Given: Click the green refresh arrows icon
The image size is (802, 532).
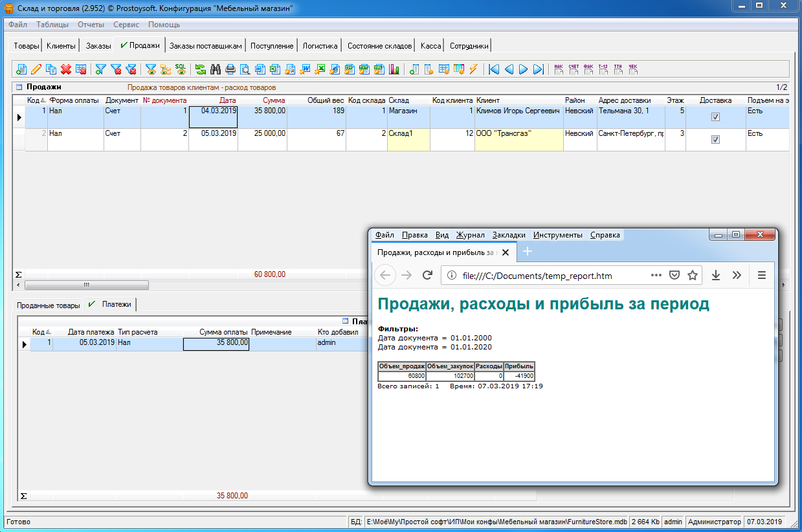Looking at the screenshot, I should coord(200,69).
